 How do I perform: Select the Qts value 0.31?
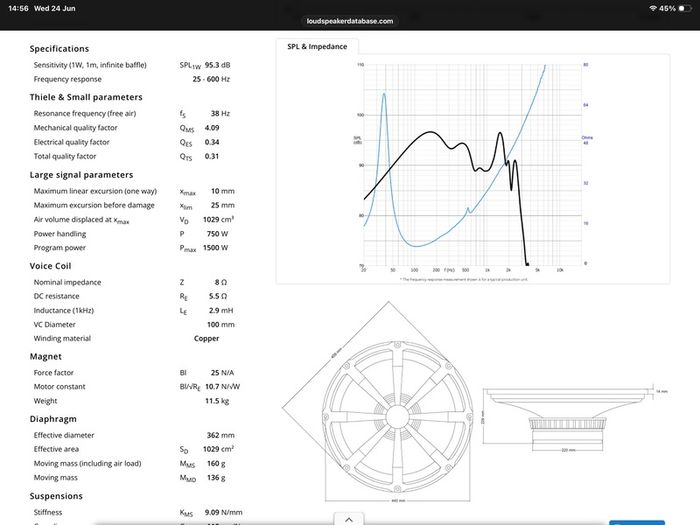212,156
